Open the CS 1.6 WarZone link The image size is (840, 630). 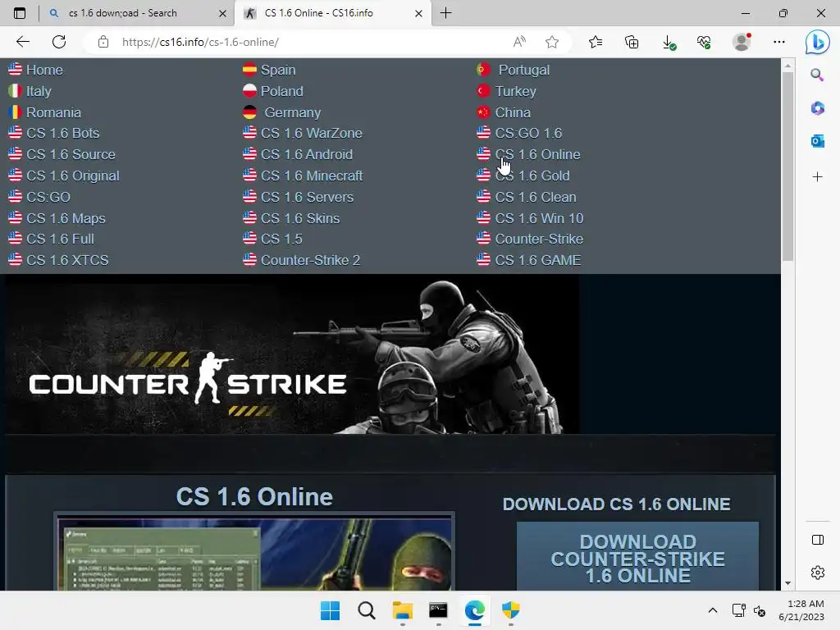(311, 133)
